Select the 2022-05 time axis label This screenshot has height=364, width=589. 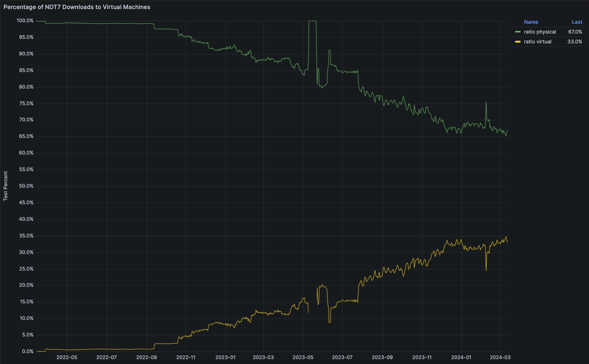67,357
